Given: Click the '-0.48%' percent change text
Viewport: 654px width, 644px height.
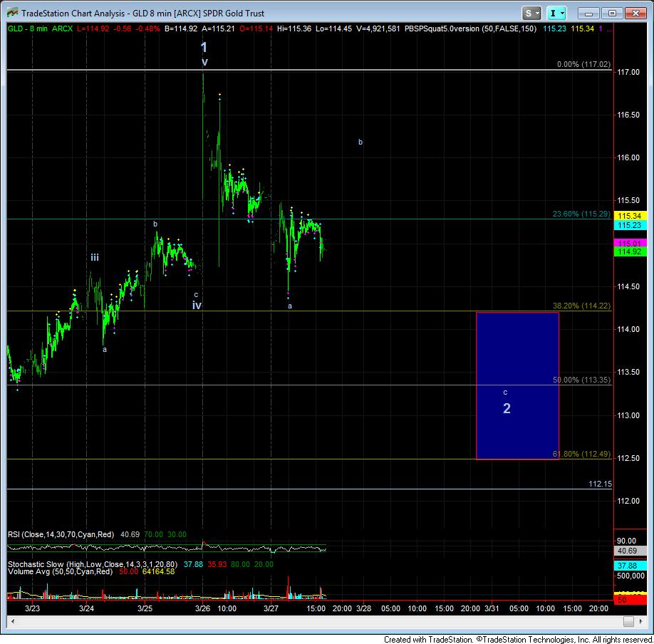Looking at the screenshot, I should point(148,28).
